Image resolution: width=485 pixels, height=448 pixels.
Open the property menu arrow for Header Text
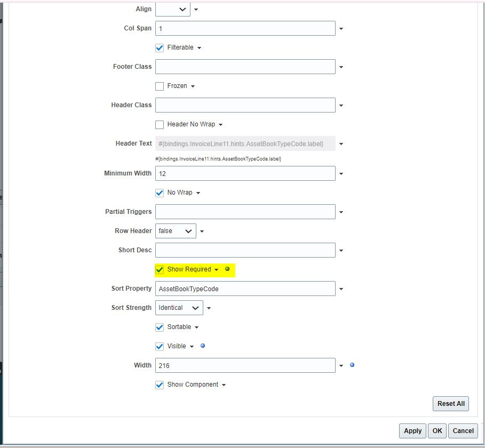click(x=341, y=143)
